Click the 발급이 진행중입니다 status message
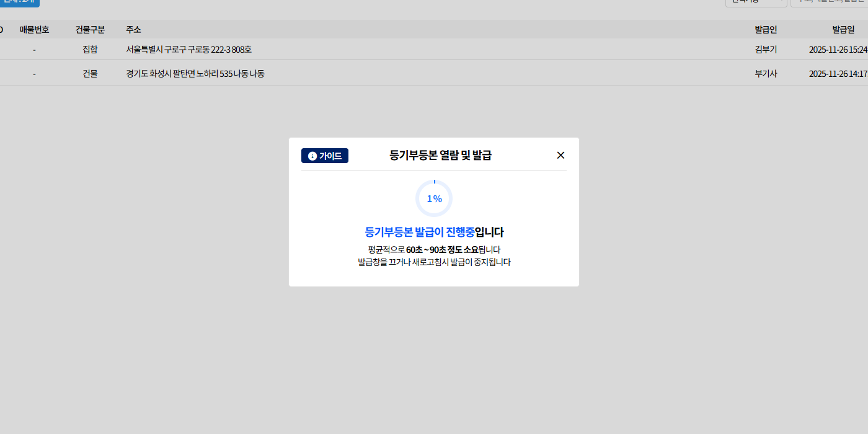Screen dimensions: 868x434 point(434,232)
